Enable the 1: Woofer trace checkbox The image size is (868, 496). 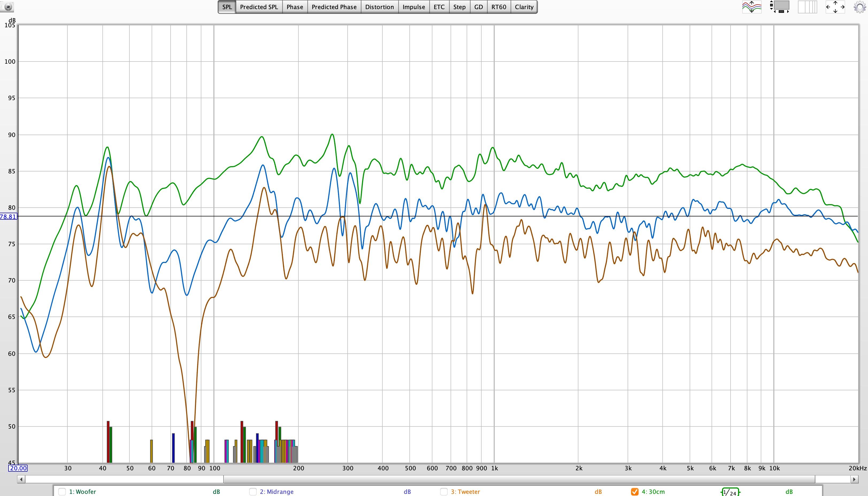tap(62, 491)
